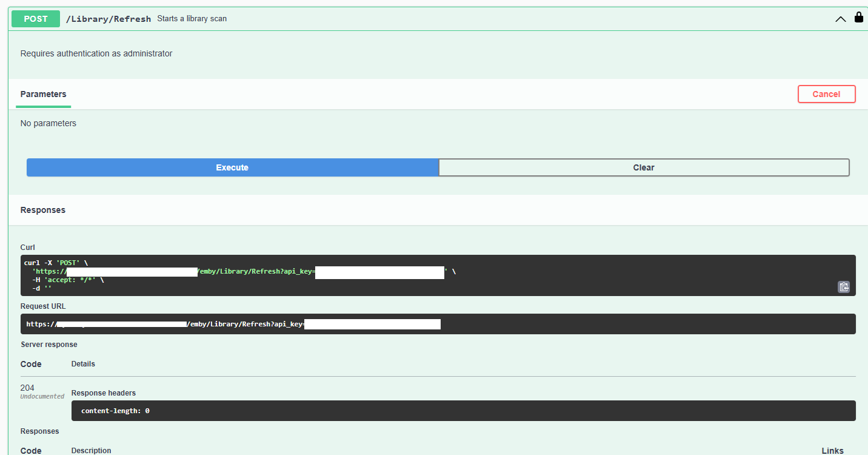This screenshot has height=455, width=868.
Task: Click the /Library/Refresh endpoint path
Action: tap(108, 19)
